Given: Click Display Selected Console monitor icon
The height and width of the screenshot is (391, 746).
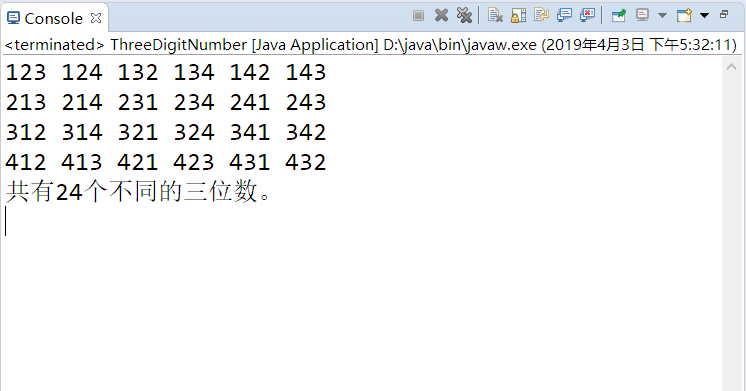Looking at the screenshot, I should (x=642, y=16).
